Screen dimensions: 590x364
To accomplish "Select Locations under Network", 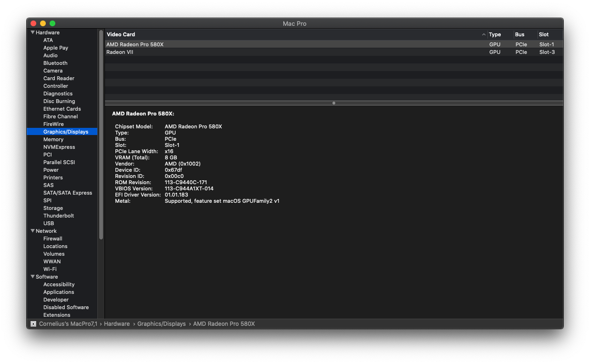I will pyautogui.click(x=55, y=246).
